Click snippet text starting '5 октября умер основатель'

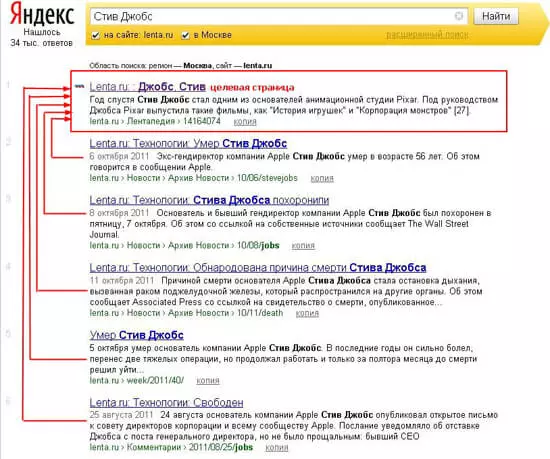(283, 359)
